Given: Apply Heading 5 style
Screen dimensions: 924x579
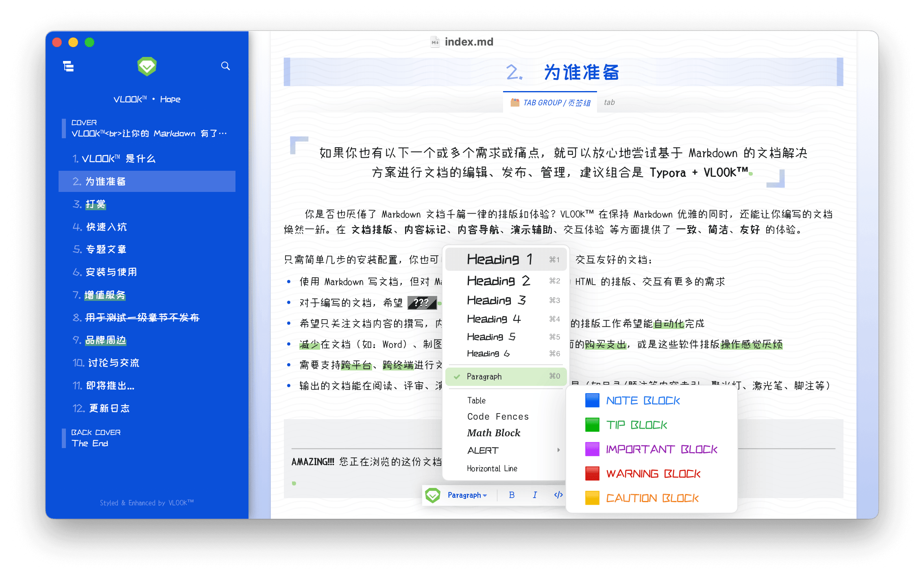Looking at the screenshot, I should pos(506,337).
